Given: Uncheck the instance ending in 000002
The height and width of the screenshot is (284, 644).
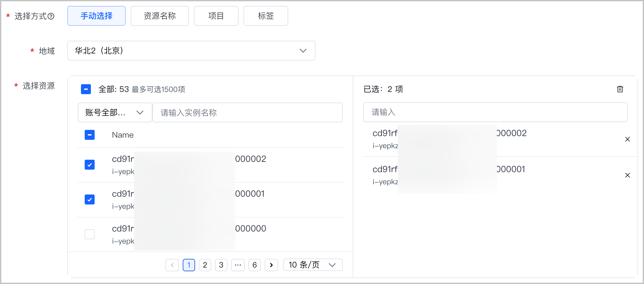Looking at the screenshot, I should [90, 165].
